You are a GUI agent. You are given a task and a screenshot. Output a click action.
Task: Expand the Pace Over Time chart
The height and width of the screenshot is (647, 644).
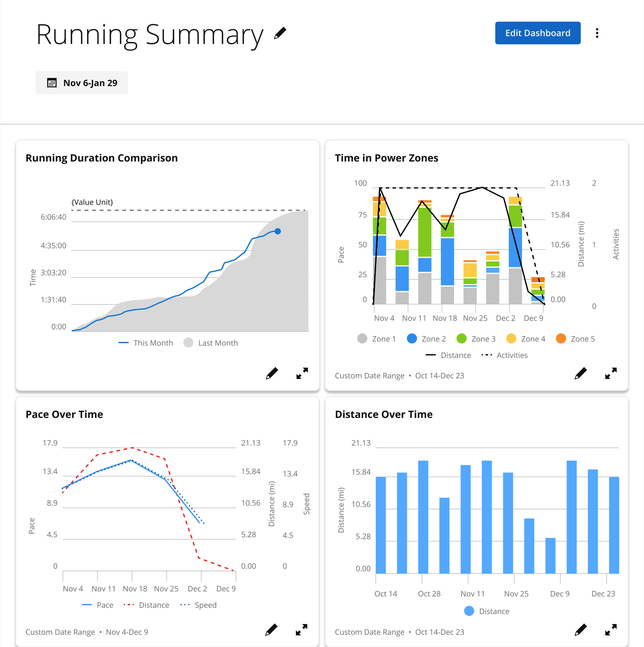pos(301,630)
